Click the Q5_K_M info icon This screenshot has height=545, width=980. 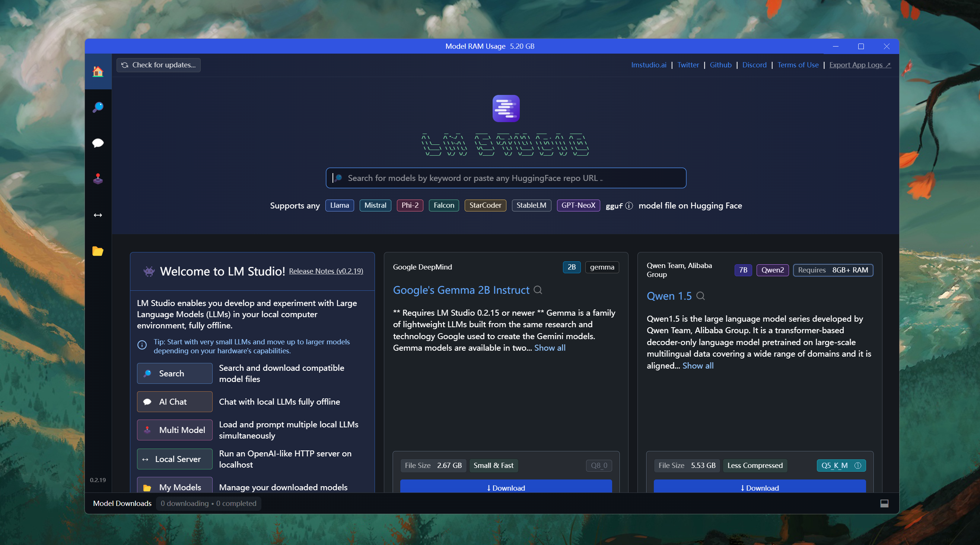pos(857,465)
